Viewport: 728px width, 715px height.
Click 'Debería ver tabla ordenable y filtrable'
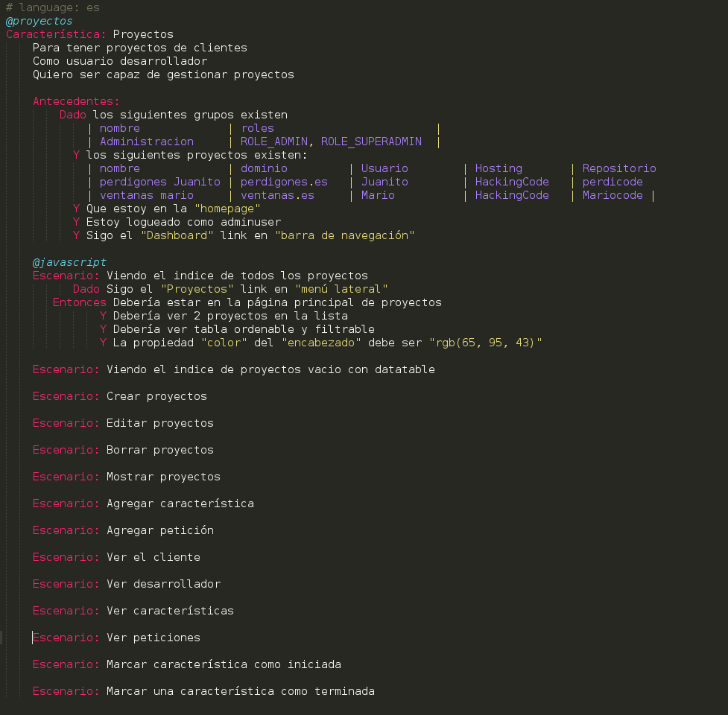(x=244, y=330)
